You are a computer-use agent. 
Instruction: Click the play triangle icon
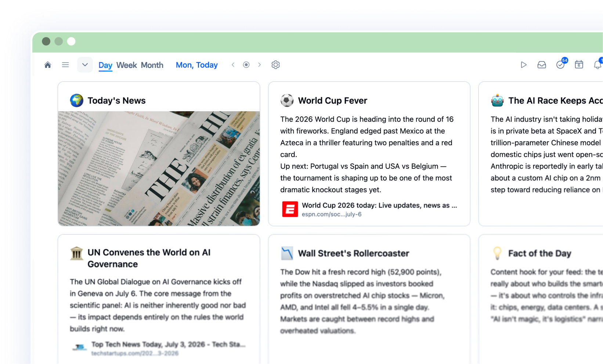click(x=524, y=65)
